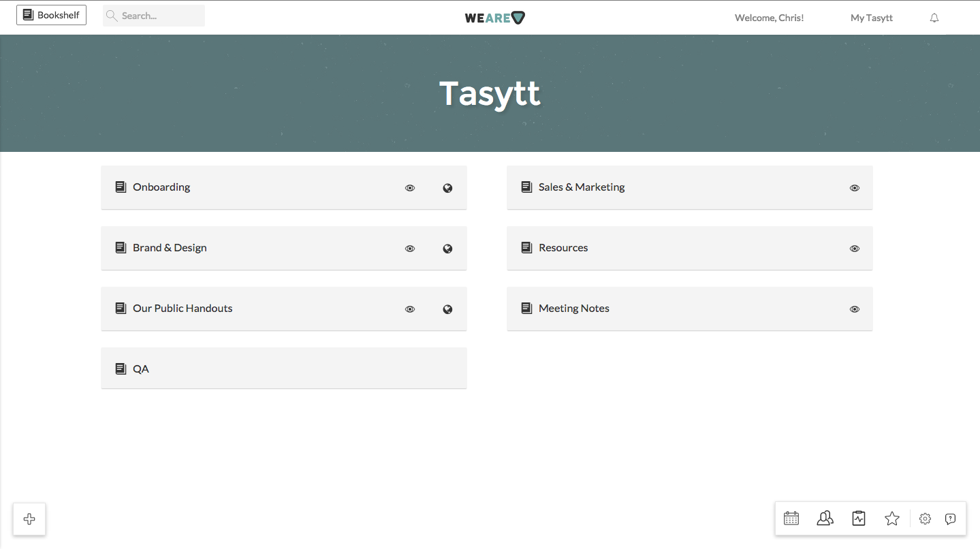980x549 pixels.
Task: Open the calendar icon in the bottom toolbar
Action: pos(791,518)
